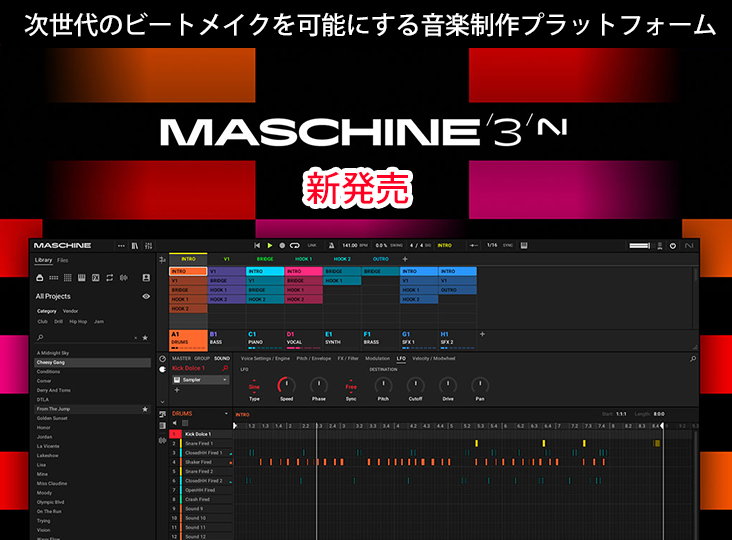
Task: Filter by the Drill tag
Action: pos(58,322)
